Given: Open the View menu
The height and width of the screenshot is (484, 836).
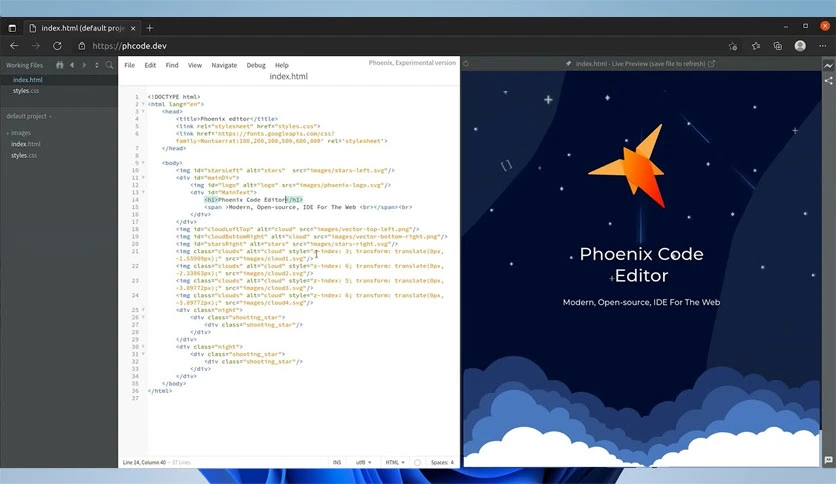Looking at the screenshot, I should tap(195, 65).
